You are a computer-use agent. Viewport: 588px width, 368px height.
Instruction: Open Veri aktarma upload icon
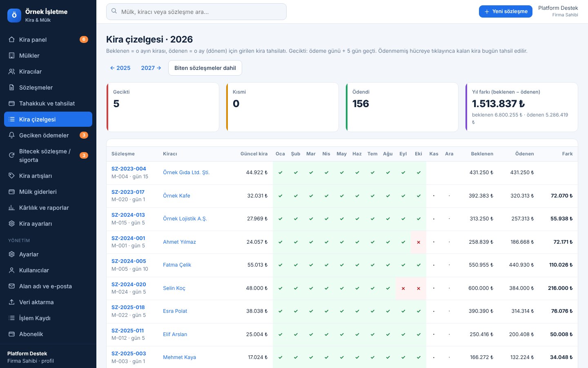click(12, 302)
